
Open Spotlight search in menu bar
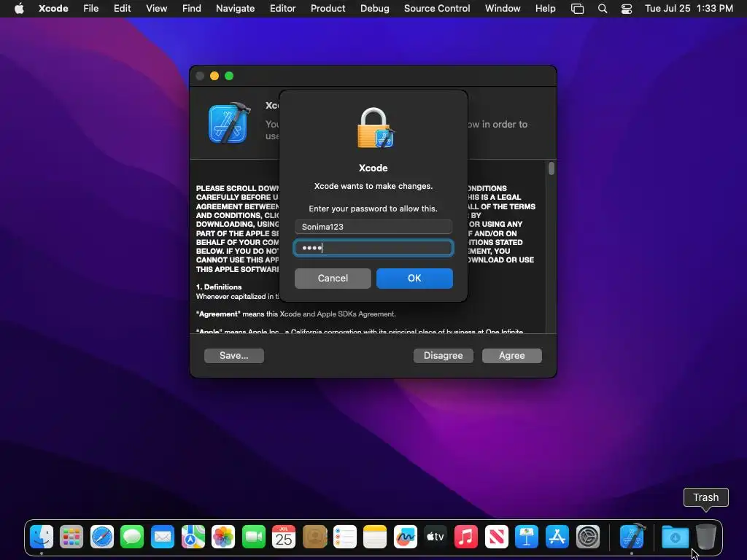coord(602,9)
